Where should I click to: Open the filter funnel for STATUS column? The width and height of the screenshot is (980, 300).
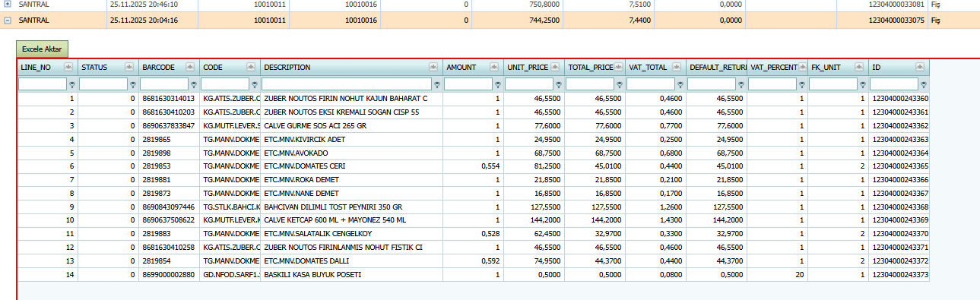click(133, 84)
